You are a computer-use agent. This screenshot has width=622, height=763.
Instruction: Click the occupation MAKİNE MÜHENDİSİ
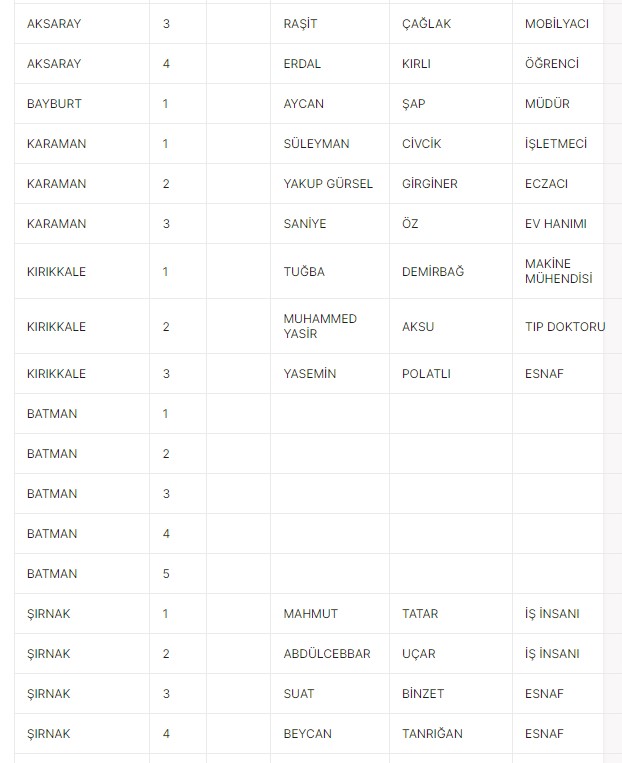tap(558, 271)
